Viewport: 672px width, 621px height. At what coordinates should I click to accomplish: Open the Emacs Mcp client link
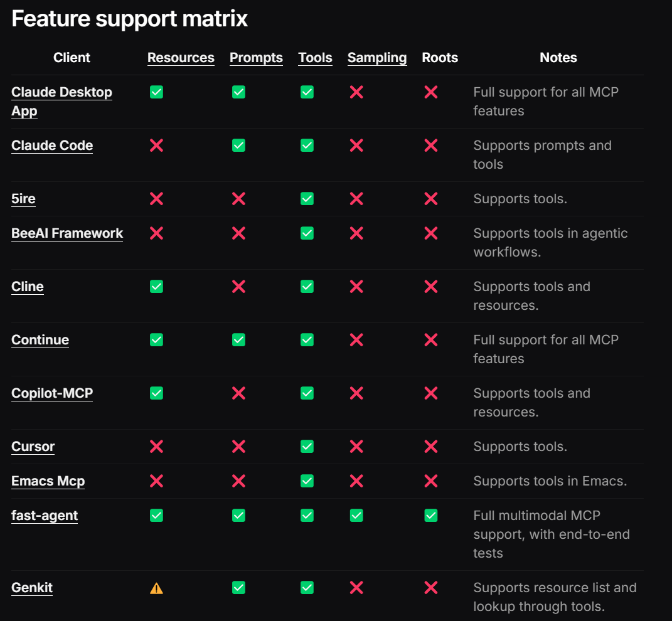click(48, 481)
